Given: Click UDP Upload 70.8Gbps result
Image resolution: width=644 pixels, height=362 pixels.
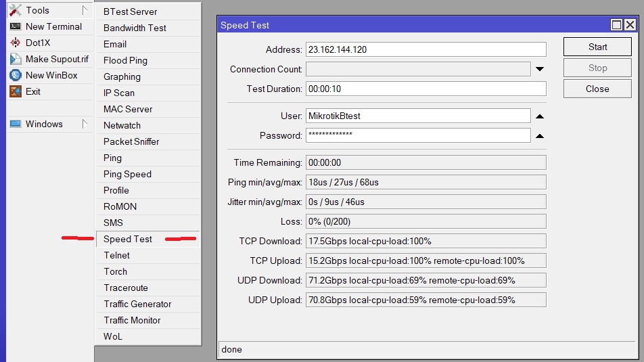Looking at the screenshot, I should click(x=426, y=300).
